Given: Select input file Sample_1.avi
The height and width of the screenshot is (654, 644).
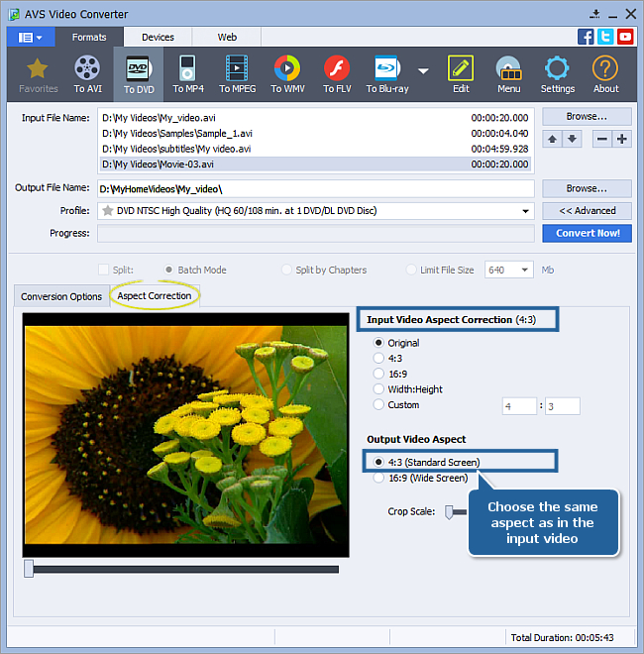Looking at the screenshot, I should pyautogui.click(x=316, y=134).
